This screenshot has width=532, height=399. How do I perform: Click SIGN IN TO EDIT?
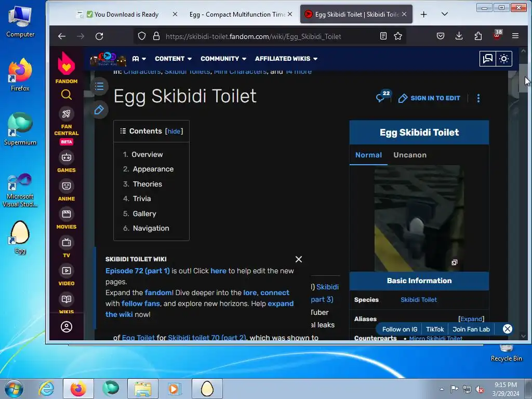(x=429, y=98)
